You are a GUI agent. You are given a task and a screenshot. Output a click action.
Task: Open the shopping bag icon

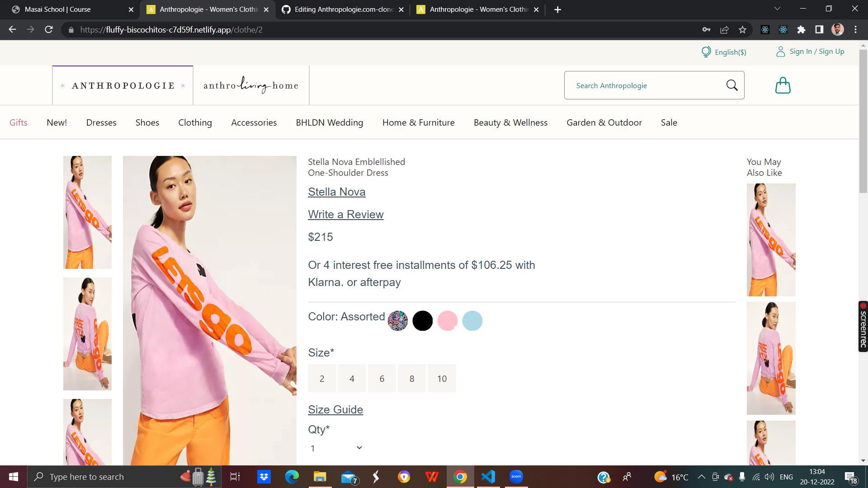click(x=783, y=85)
